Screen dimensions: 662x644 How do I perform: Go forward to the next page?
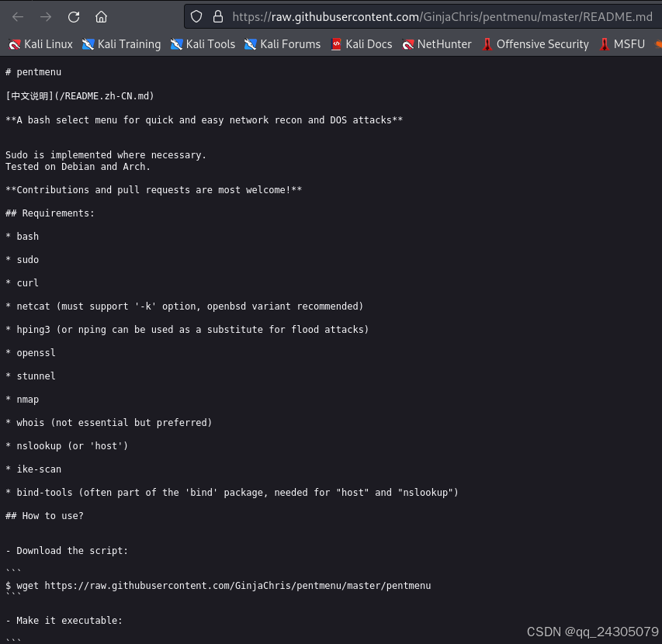(46, 17)
